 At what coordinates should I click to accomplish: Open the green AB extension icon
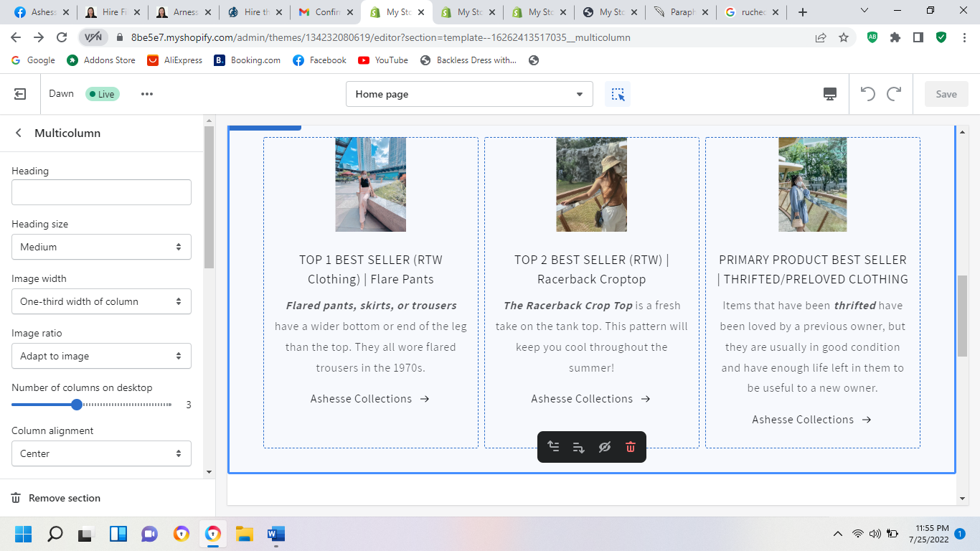872,37
